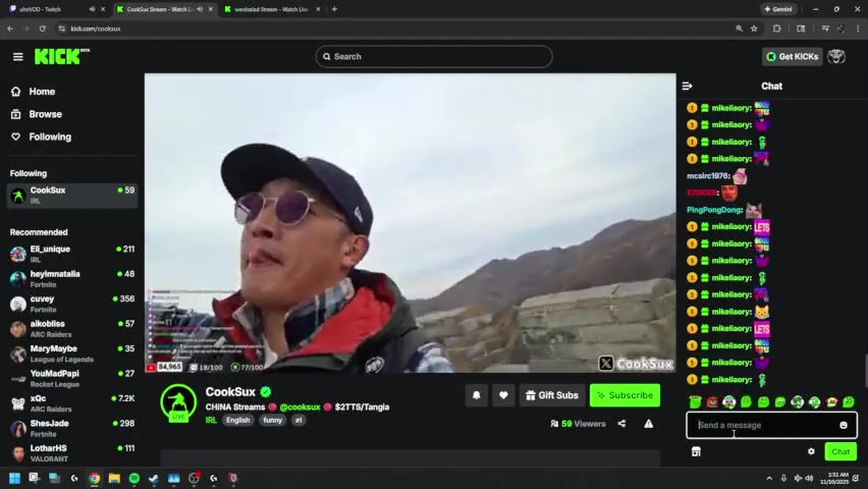Screen dimensions: 868x489
Task: Show hidden system tray icons
Action: (769, 478)
